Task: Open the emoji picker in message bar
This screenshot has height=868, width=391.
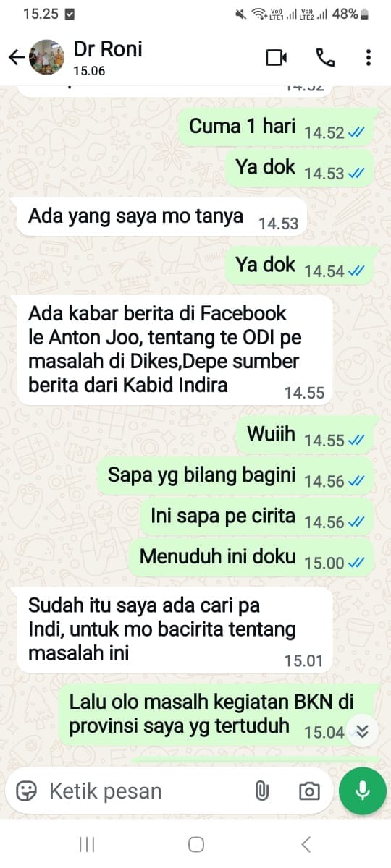Action: tap(27, 791)
